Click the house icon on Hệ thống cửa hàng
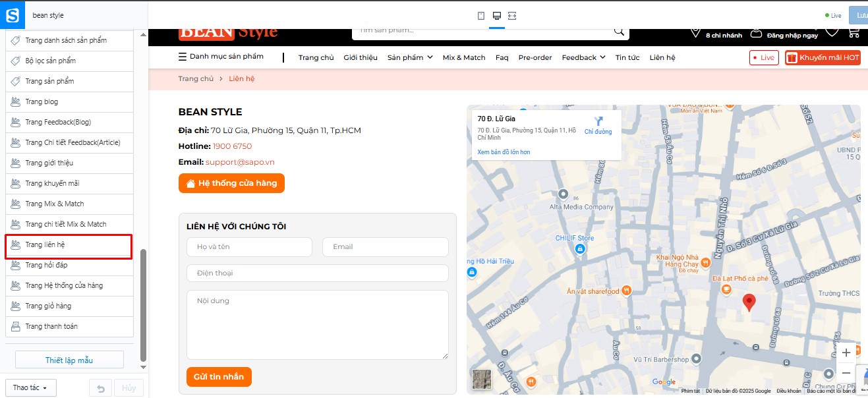The width and height of the screenshot is (868, 398). 190,183
